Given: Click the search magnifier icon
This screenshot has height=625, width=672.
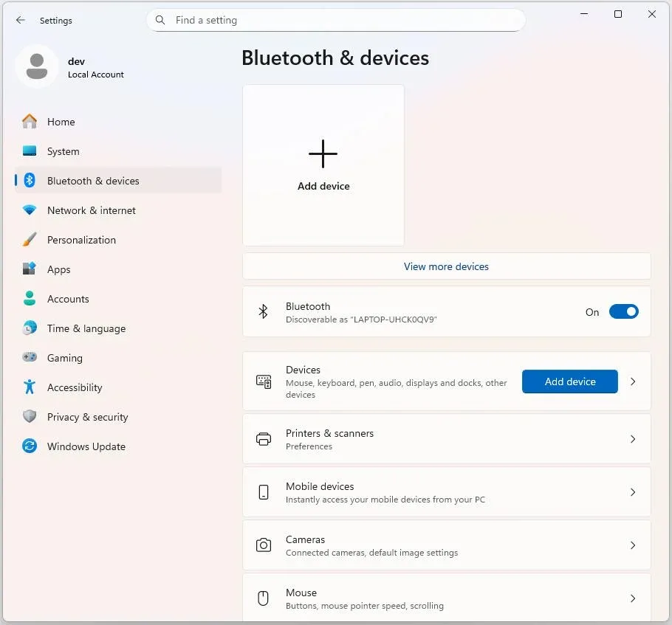Looking at the screenshot, I should [160, 20].
